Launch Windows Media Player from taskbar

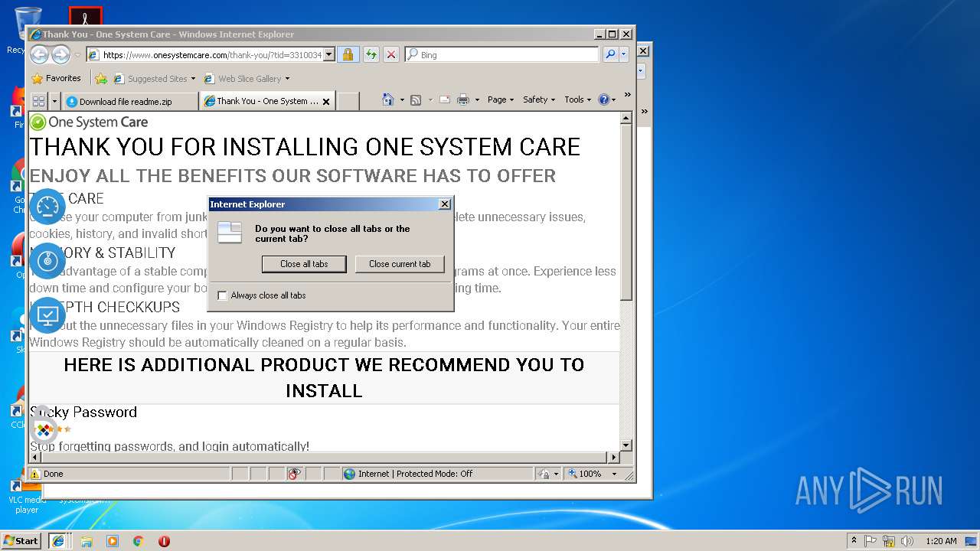[x=113, y=541]
